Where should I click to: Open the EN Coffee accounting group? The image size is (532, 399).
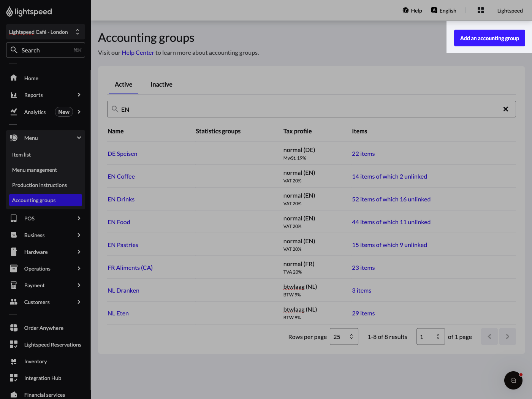point(121,176)
